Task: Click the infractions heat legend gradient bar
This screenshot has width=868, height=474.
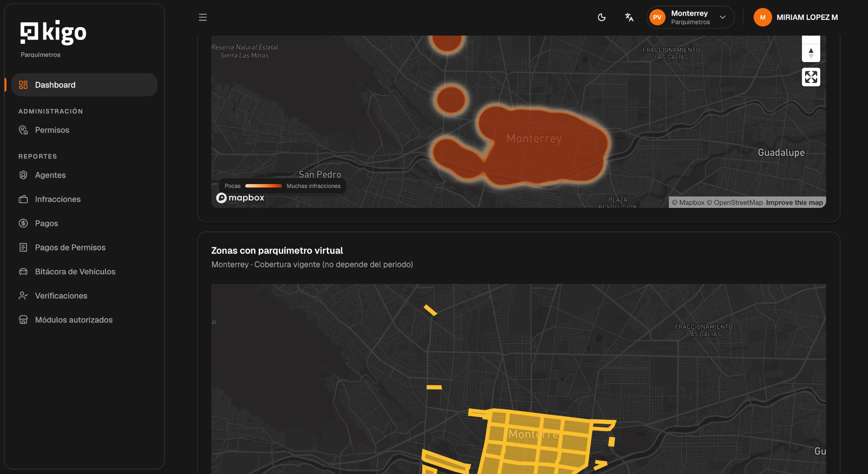Action: click(x=263, y=186)
